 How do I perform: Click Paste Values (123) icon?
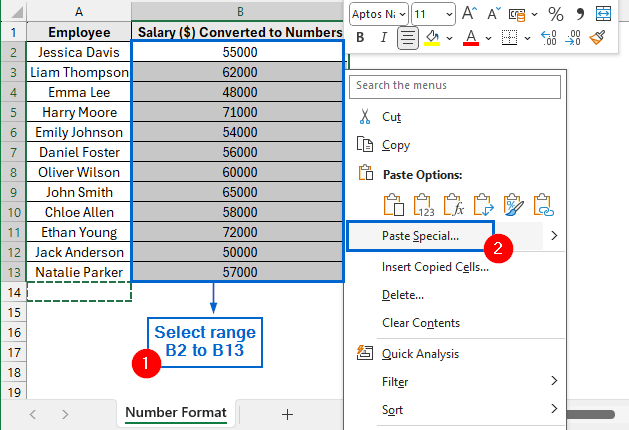(x=424, y=205)
